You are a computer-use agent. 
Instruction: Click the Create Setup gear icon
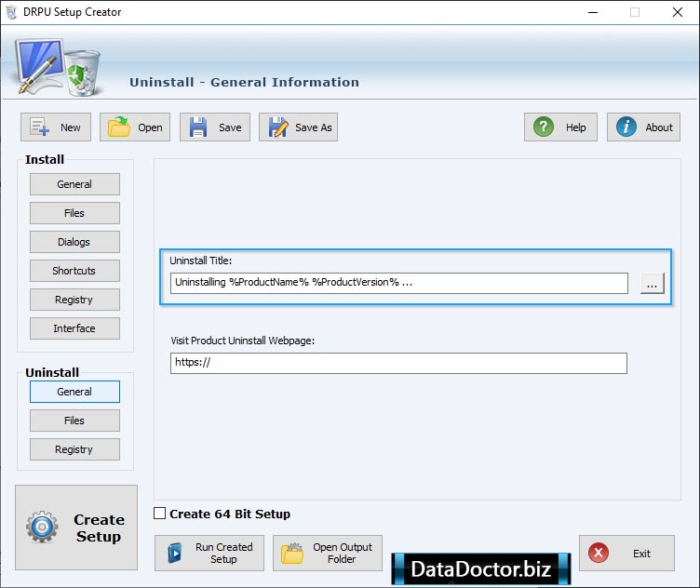click(42, 527)
